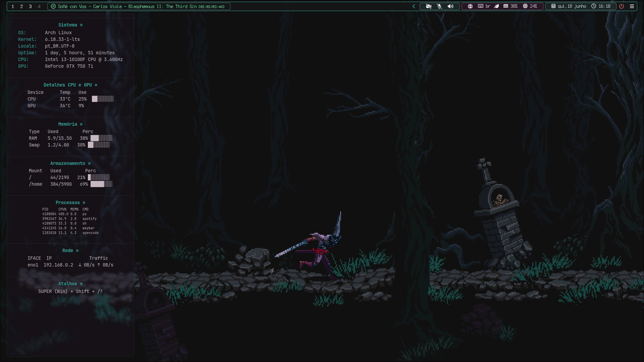Image resolution: width=644 pixels, height=362 pixels.
Task: Click the locale value 'pt_BR.UTF-8'
Action: click(60, 46)
